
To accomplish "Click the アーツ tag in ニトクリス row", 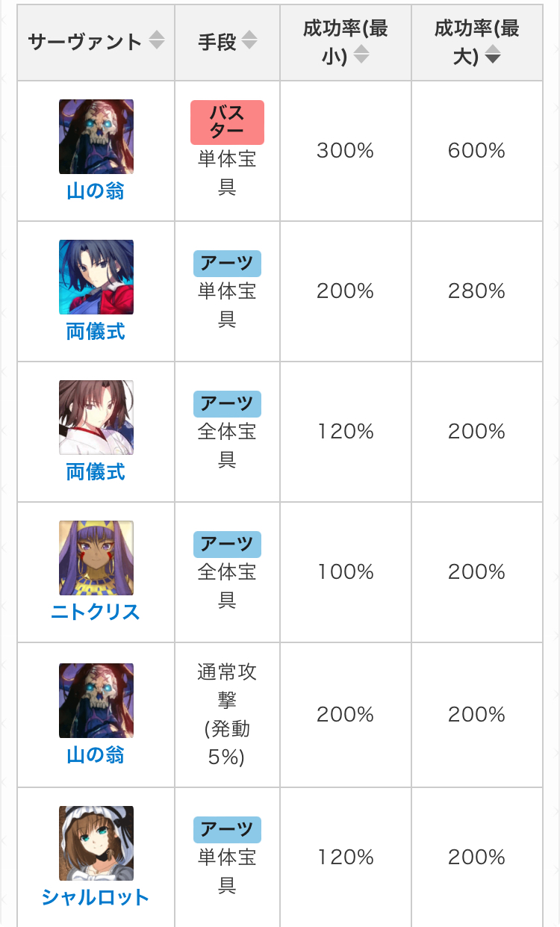I will 227,545.
